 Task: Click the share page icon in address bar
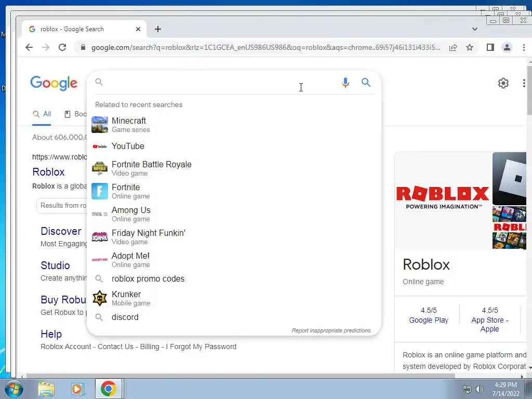click(x=453, y=47)
